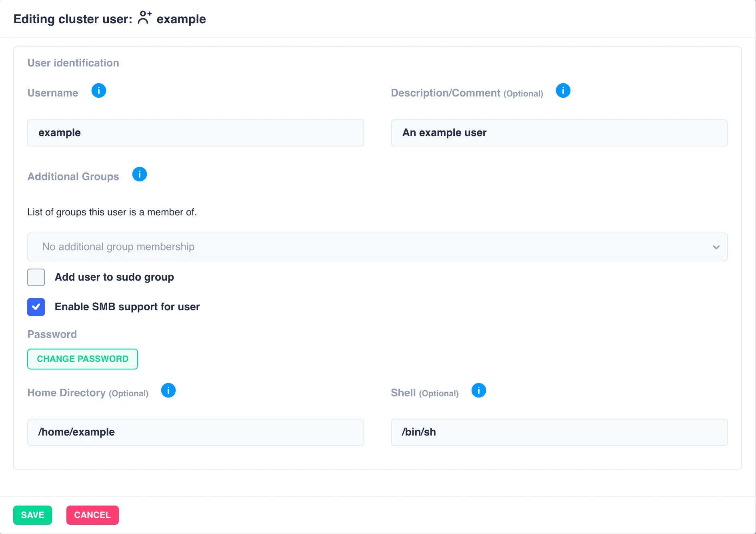Select the Shell path input field
This screenshot has width=756, height=534.
(559, 432)
